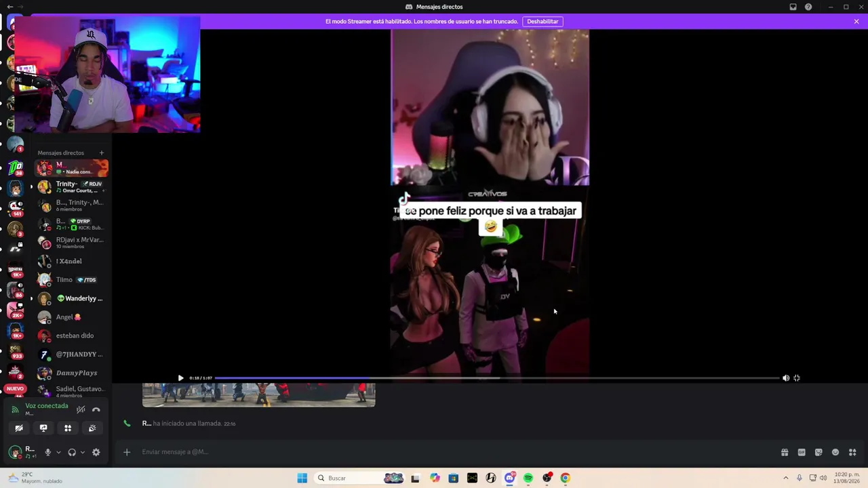Disconnect from the voice call
This screenshot has height=488, width=868.
96,409
